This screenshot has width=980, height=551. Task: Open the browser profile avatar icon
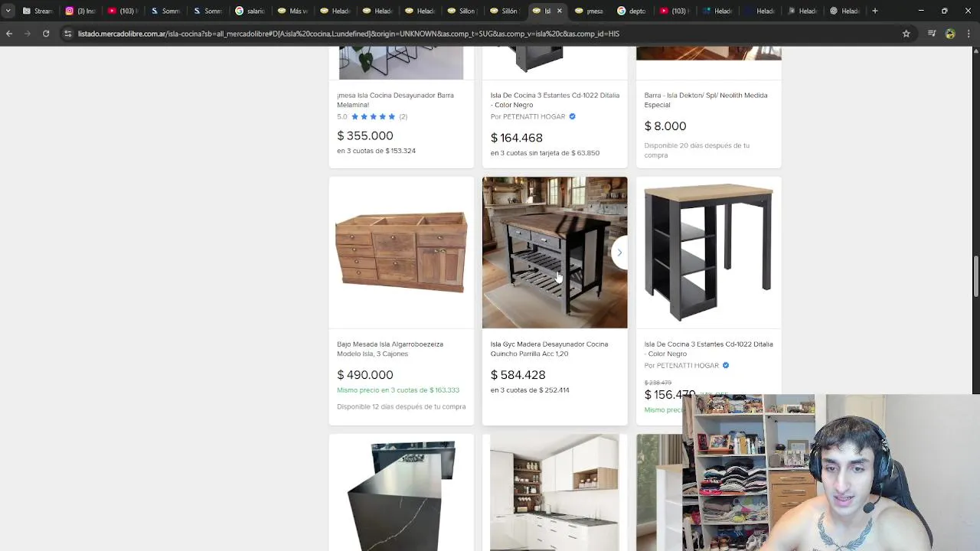(x=950, y=34)
